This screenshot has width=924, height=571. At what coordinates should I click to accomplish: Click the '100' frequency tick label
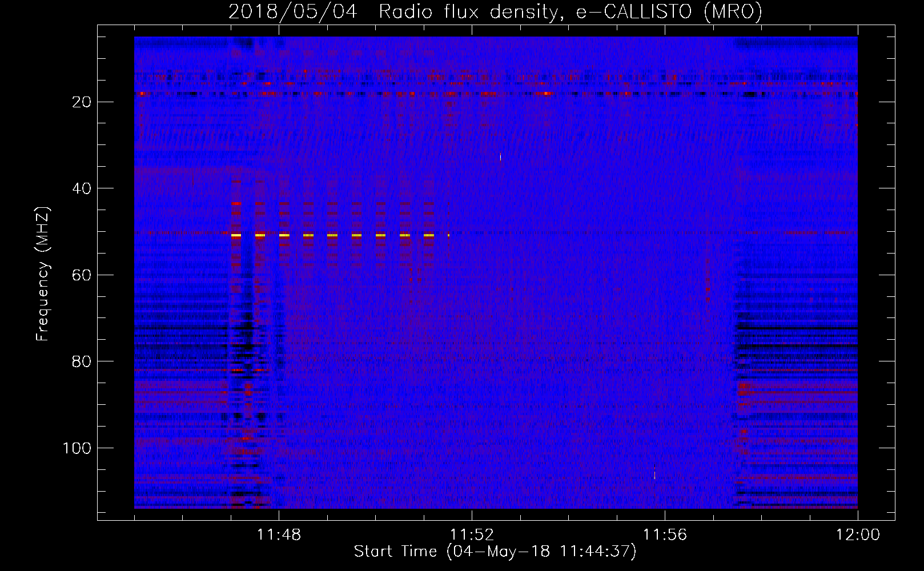click(x=77, y=448)
